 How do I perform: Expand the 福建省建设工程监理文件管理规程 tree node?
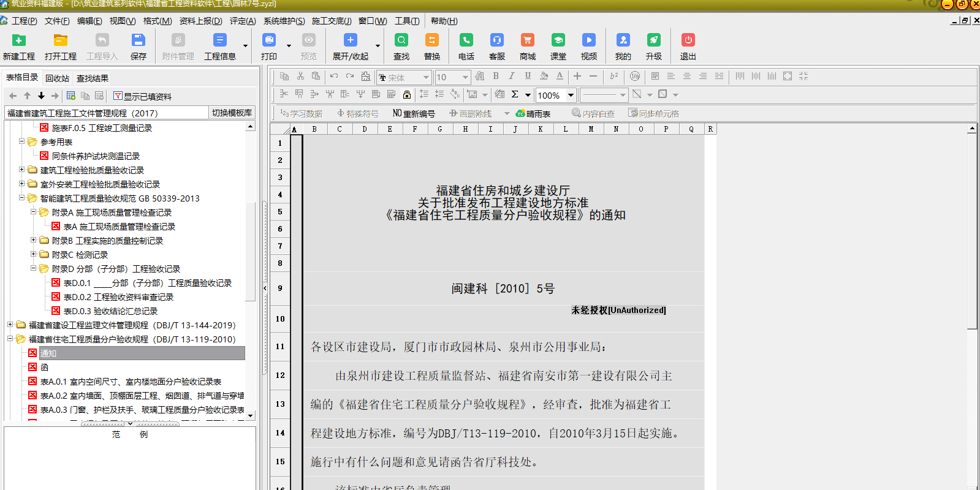click(x=10, y=325)
